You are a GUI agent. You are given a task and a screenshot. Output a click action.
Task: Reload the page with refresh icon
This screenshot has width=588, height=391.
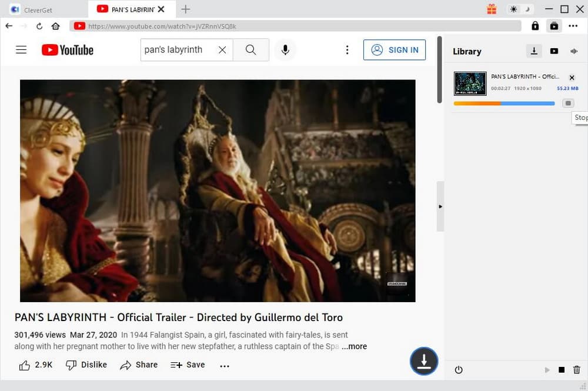point(39,26)
